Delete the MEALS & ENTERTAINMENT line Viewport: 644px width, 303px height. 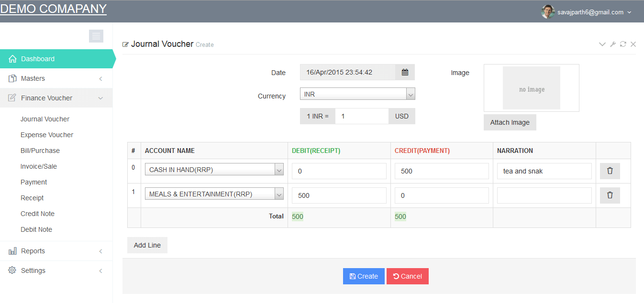click(x=610, y=195)
